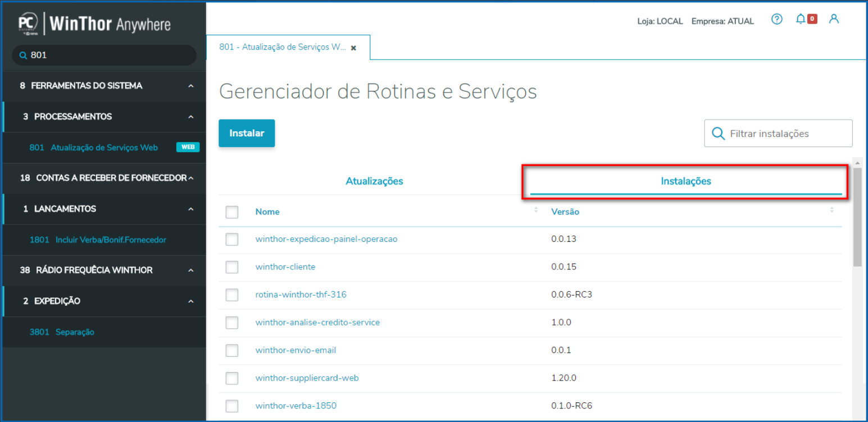Click the Instalar button
Image resolution: width=868 pixels, height=422 pixels.
[x=247, y=134]
